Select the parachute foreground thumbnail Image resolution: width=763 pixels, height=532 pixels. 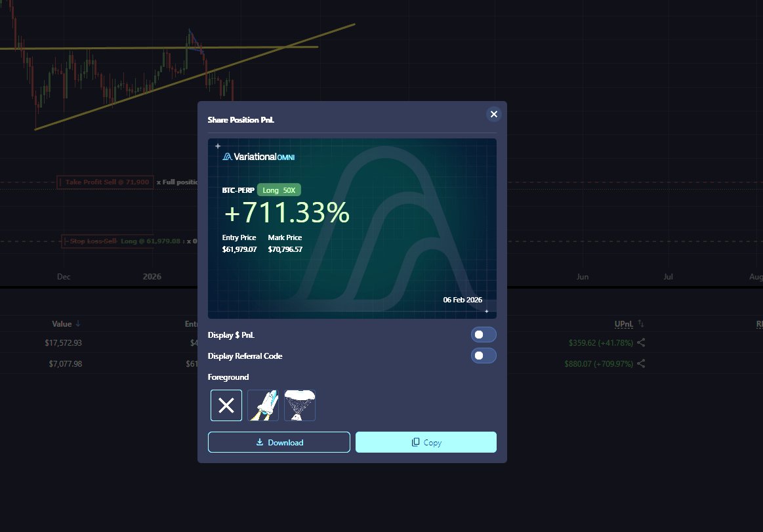300,405
